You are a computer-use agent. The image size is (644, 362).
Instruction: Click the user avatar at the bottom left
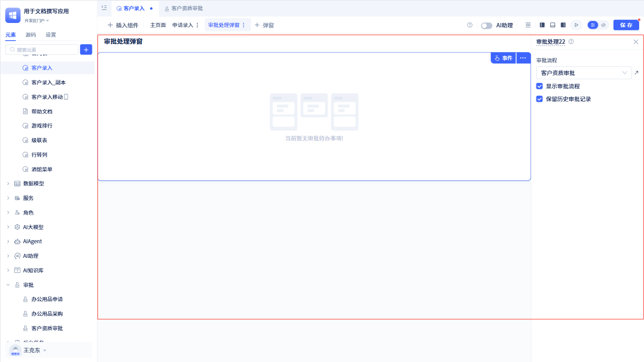pos(15,351)
